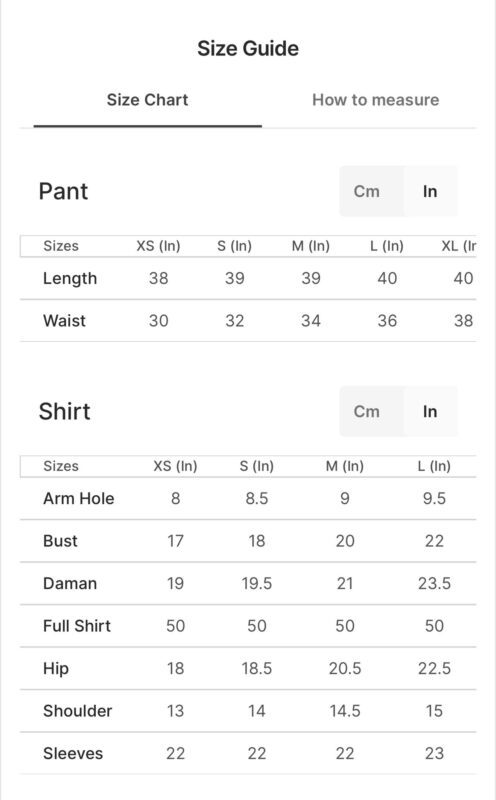Click the Pant XS (In) column header
Viewport: 496px width, 800px height.
158,246
